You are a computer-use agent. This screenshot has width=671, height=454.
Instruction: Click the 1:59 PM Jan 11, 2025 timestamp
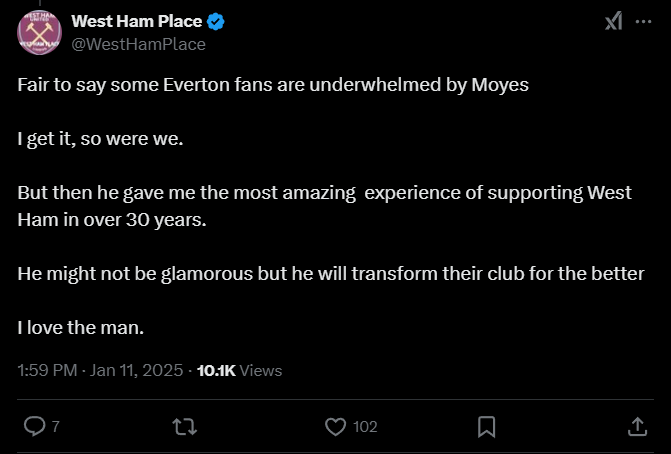(100, 370)
